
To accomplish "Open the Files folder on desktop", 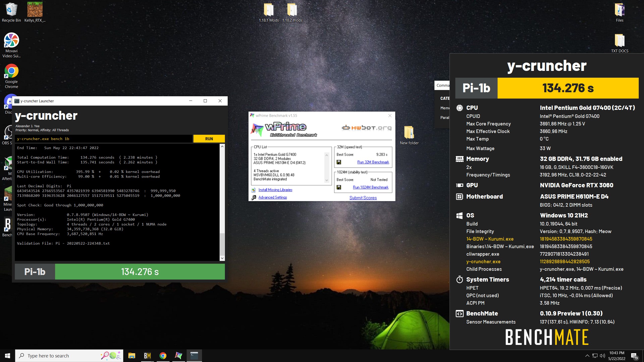I will [x=620, y=13].
